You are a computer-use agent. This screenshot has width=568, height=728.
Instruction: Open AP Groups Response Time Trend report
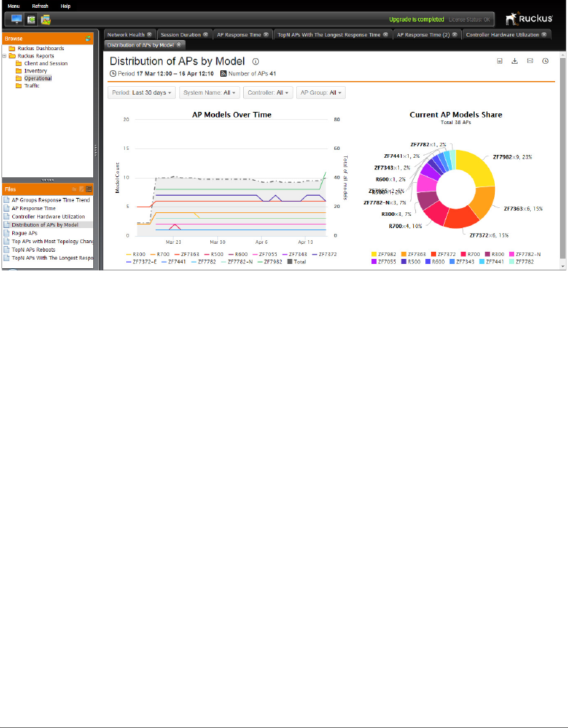coord(51,200)
